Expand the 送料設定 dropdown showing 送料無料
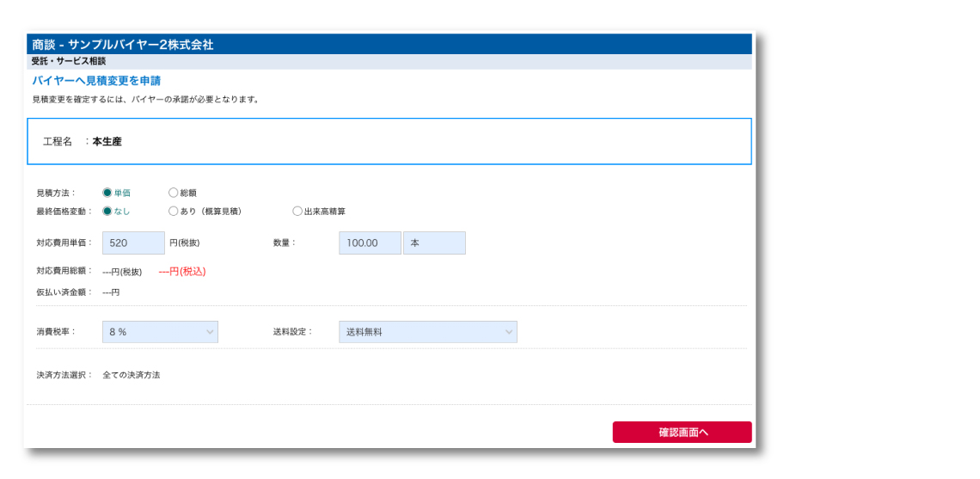Image resolution: width=980 pixels, height=479 pixels. click(428, 332)
